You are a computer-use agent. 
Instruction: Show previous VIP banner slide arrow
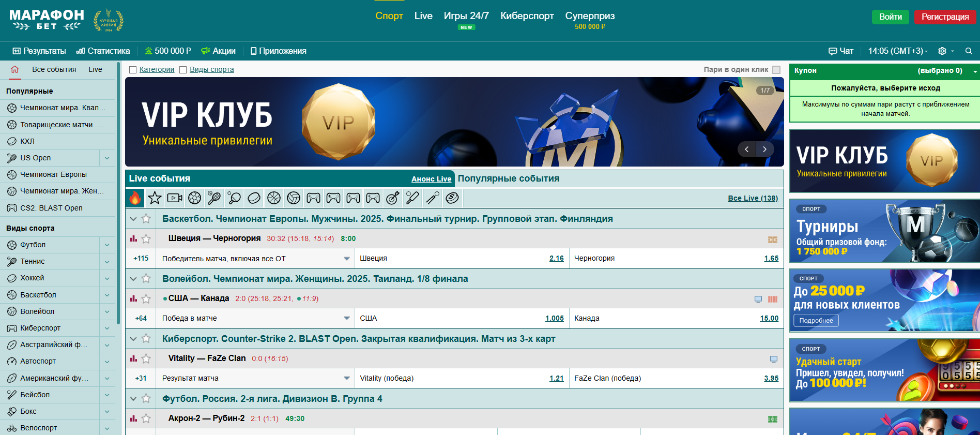click(x=746, y=149)
